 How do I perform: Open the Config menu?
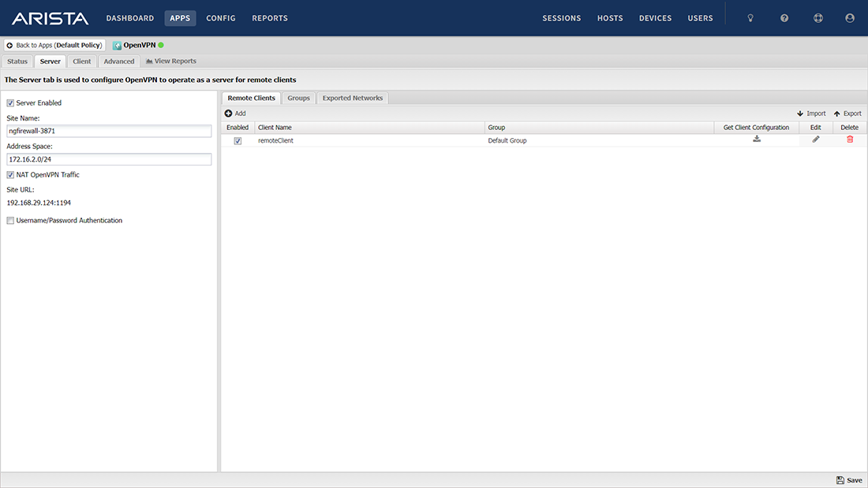pyautogui.click(x=221, y=18)
